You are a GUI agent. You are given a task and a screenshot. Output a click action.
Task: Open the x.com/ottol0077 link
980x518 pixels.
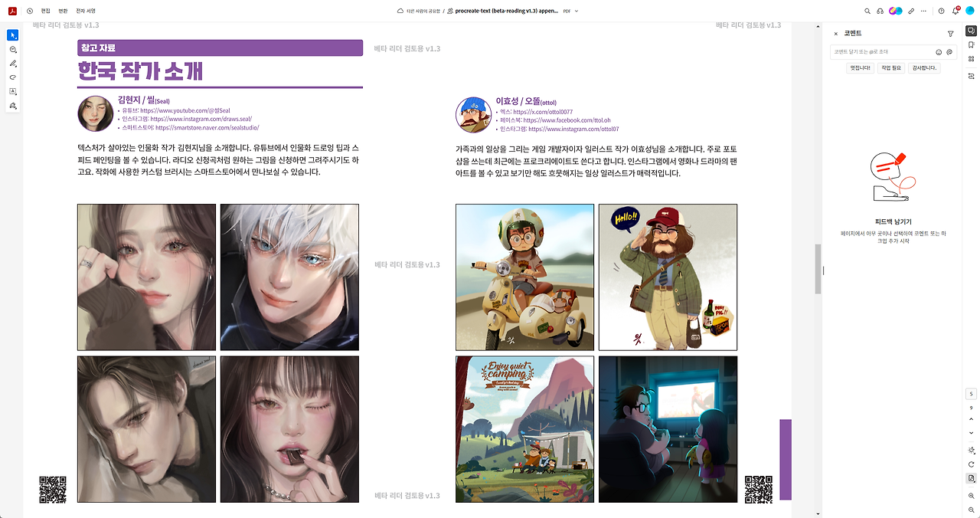point(543,112)
